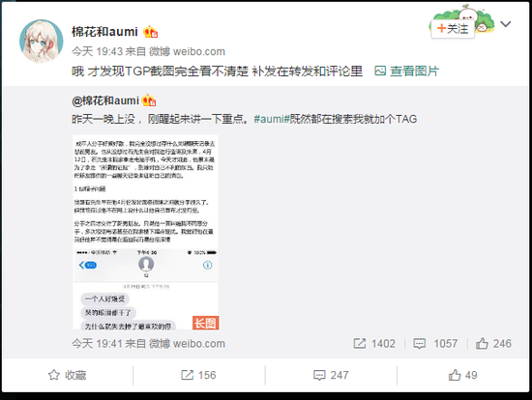The height and width of the screenshot is (400, 532).
Task: Click the crown badge beside 棉花和aumi username
Action: click(x=150, y=32)
